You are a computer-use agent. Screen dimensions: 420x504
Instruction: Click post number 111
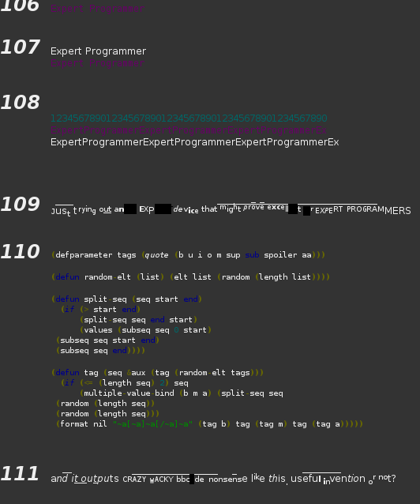[20, 474]
